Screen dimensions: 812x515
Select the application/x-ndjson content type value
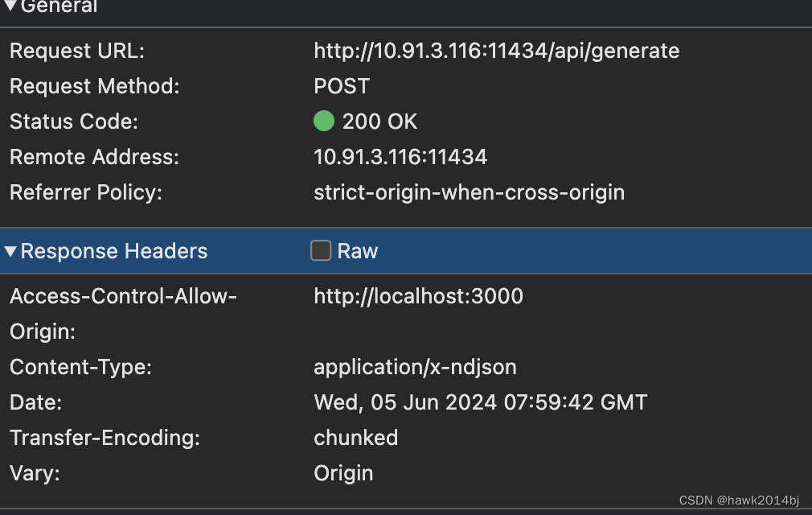point(415,368)
